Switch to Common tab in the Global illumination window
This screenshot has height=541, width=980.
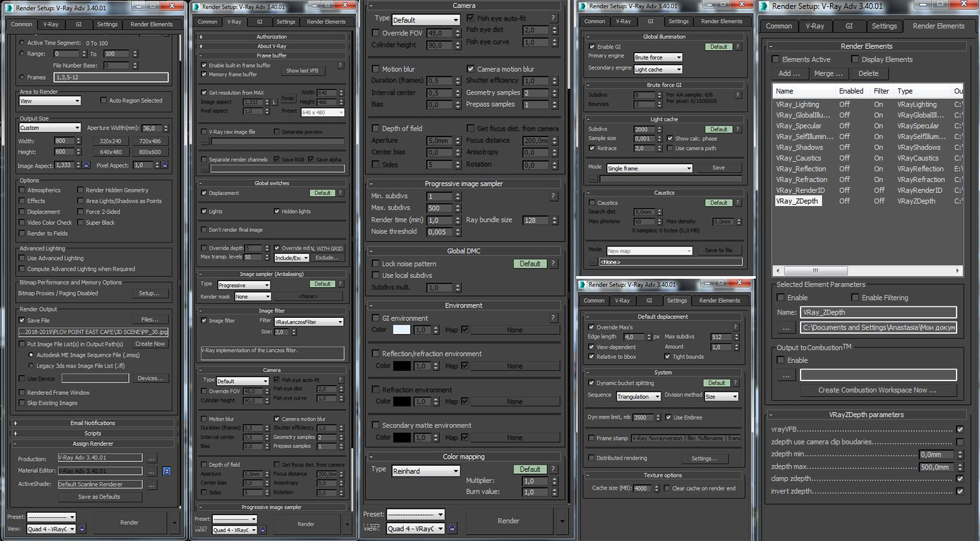(595, 21)
